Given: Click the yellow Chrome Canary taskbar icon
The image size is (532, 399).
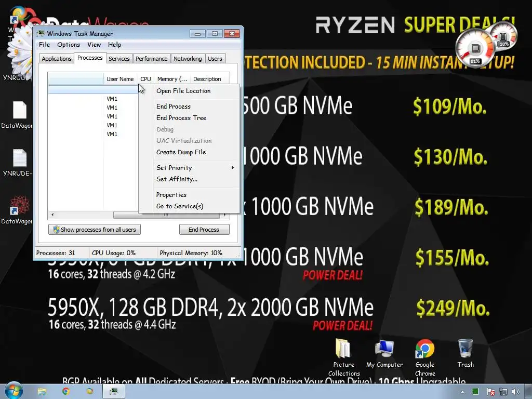Looking at the screenshot, I should coord(89,392).
